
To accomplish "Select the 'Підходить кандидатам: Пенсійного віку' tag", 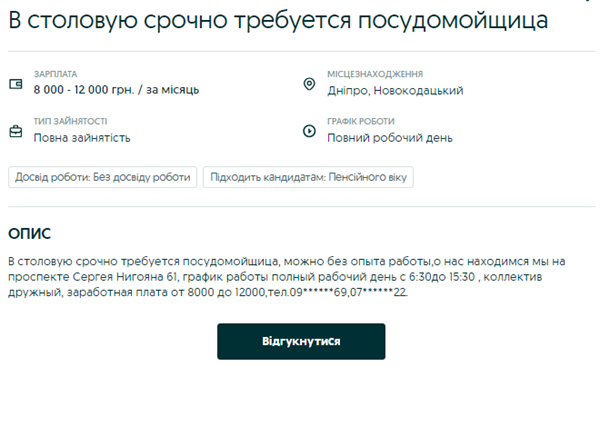I will [308, 177].
